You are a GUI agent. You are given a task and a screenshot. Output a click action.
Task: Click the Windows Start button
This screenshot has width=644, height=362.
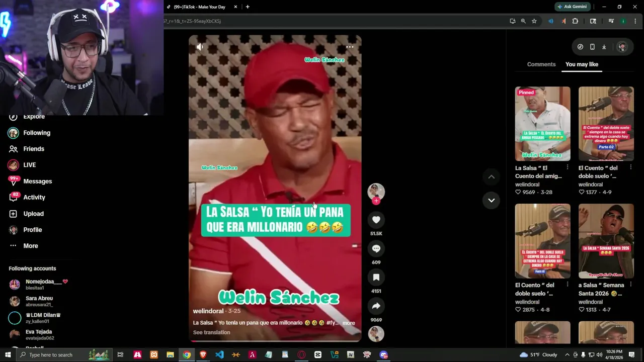tap(7, 355)
